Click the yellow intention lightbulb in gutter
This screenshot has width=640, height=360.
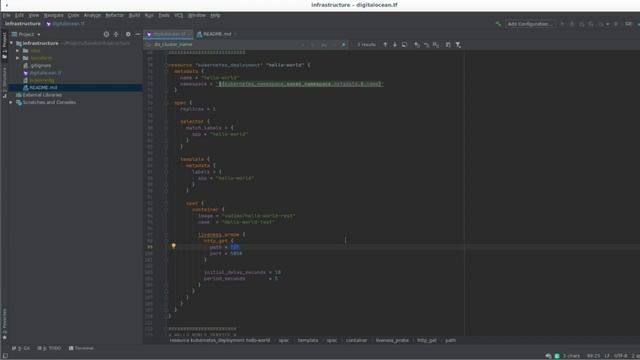tap(173, 246)
